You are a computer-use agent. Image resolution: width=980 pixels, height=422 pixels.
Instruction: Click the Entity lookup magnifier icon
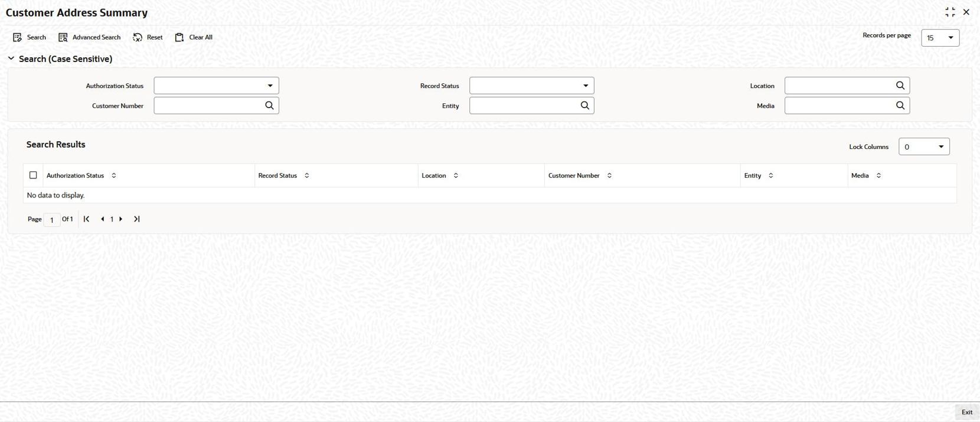(585, 105)
